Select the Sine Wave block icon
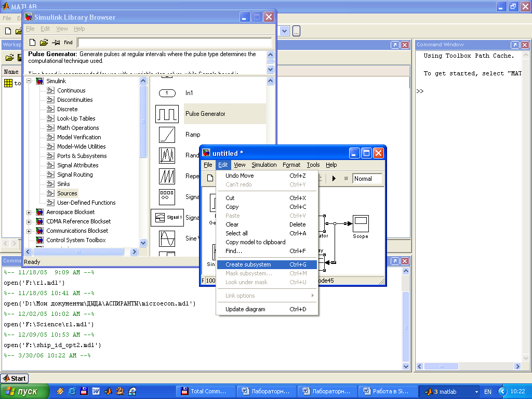 (x=167, y=238)
